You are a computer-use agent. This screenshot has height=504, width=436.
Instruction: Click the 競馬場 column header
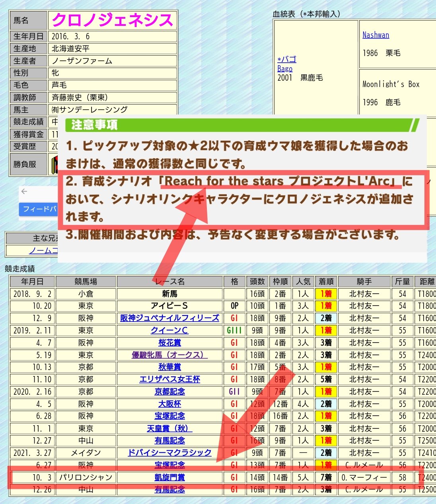(86, 281)
